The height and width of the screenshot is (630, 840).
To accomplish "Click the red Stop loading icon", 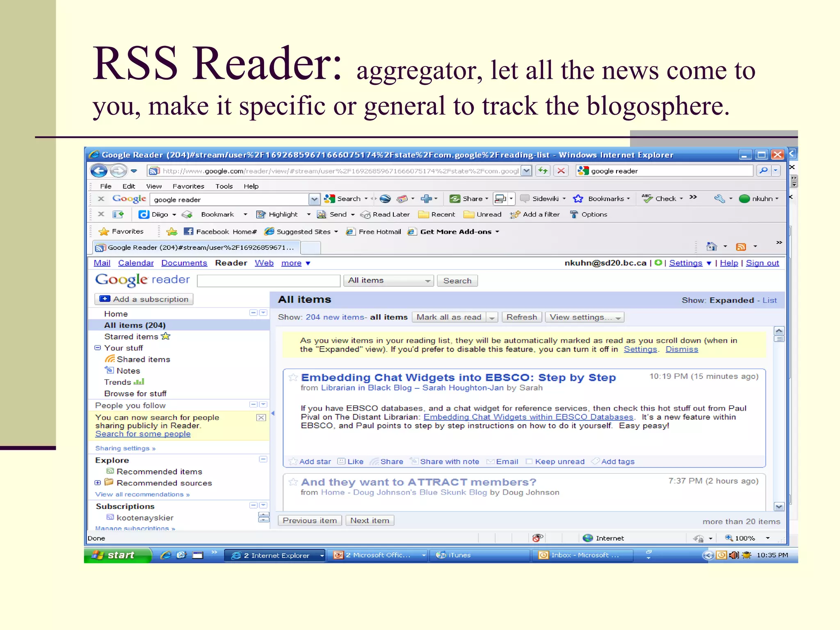I will point(561,171).
